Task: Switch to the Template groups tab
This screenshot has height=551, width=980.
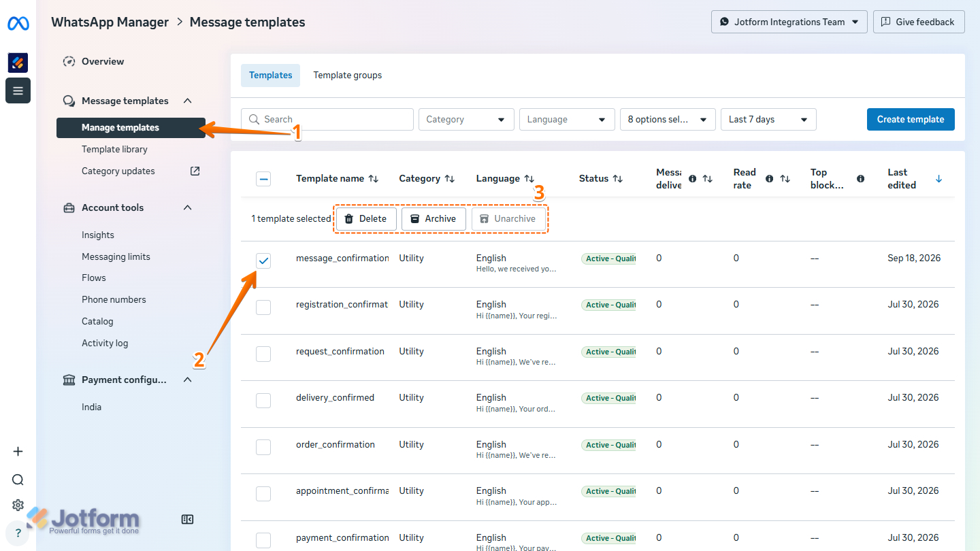Action: point(348,76)
